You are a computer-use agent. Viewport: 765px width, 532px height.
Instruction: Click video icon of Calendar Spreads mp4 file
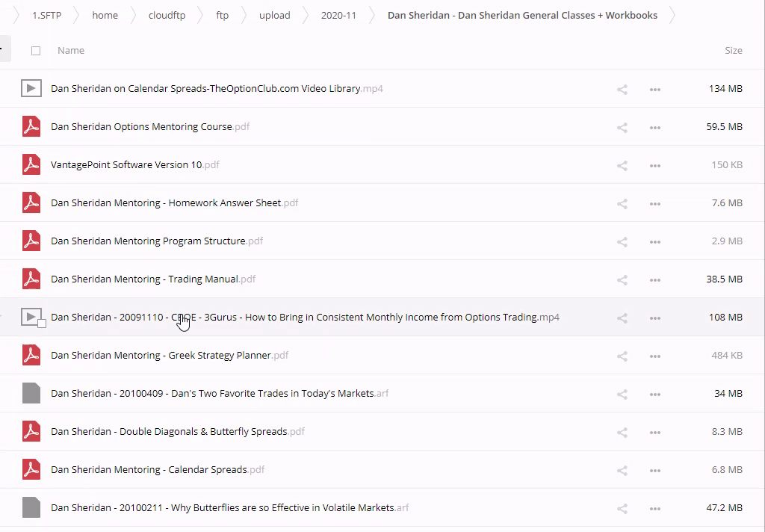point(31,88)
